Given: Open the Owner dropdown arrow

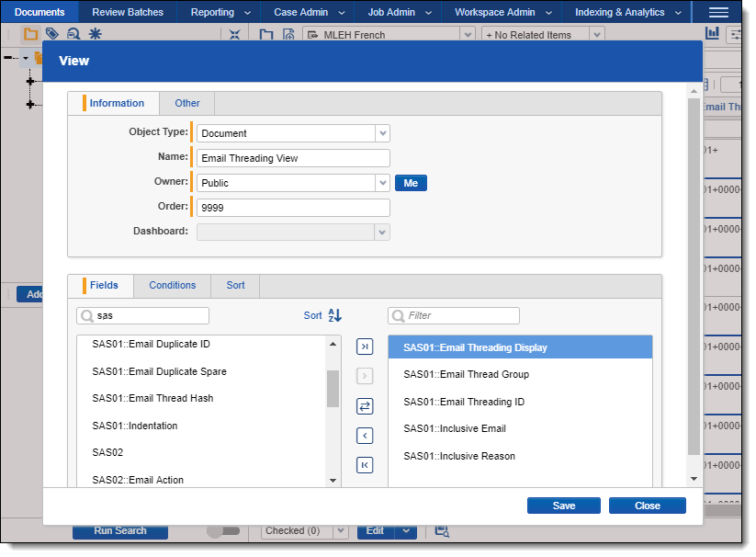Looking at the screenshot, I should coord(382,183).
